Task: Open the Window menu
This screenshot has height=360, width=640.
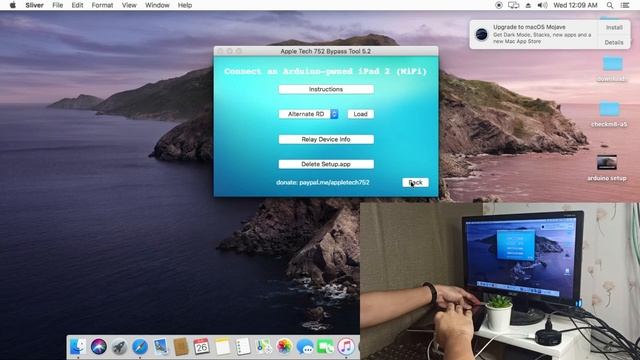Action: point(157,5)
